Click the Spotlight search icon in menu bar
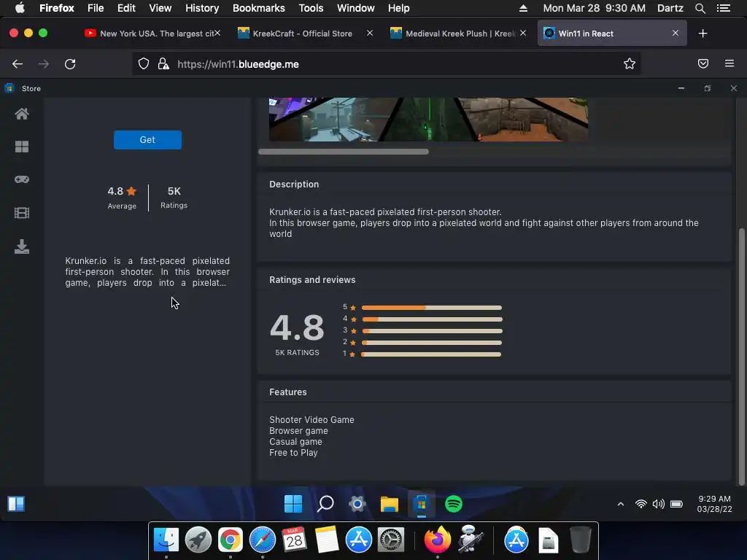 (700, 8)
